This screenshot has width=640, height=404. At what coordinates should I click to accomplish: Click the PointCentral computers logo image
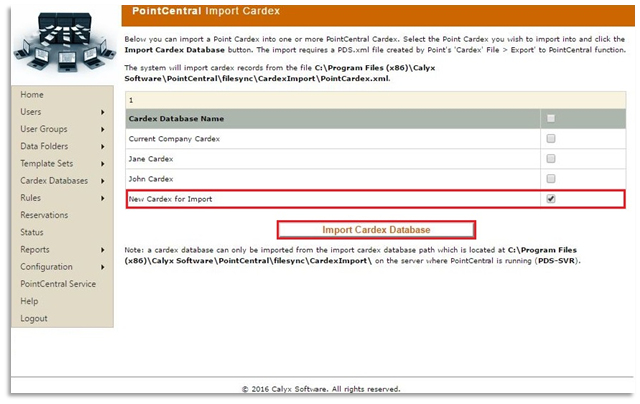64,42
